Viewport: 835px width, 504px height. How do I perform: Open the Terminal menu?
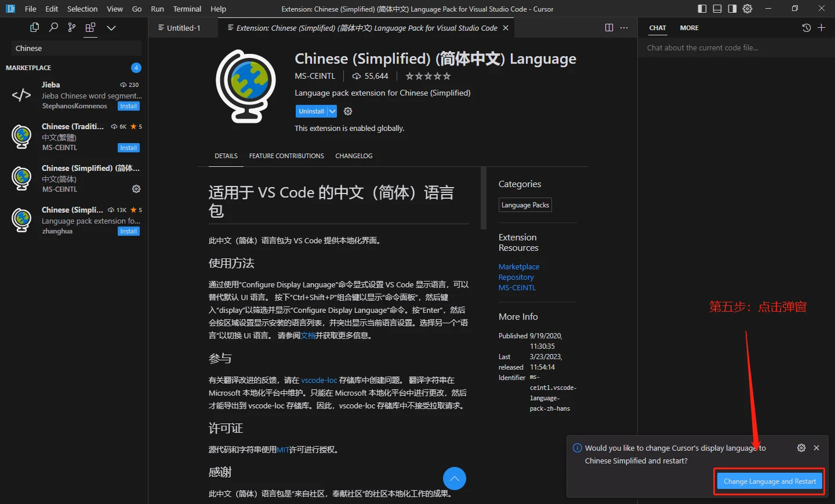(x=187, y=9)
